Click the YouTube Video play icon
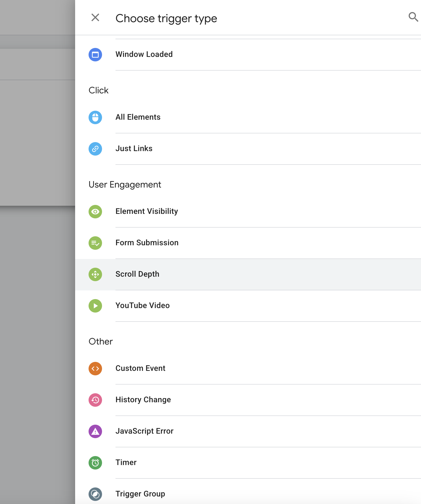Viewport: 421px width, 504px height. [95, 306]
